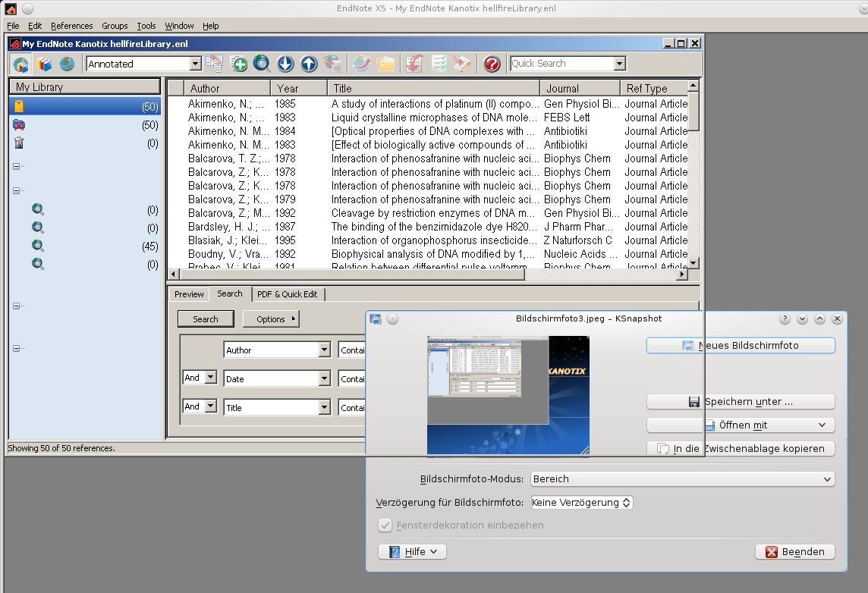Switch to Online Search Mode in toolbar

coord(67,64)
